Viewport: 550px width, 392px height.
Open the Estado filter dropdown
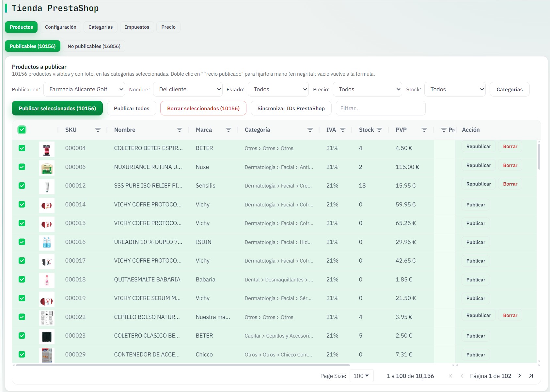click(278, 89)
